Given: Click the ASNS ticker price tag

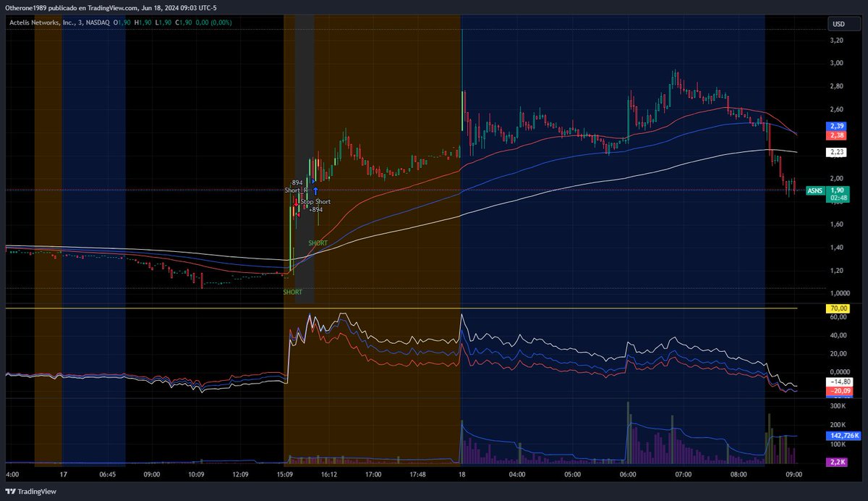Looking at the screenshot, I should (x=814, y=190).
